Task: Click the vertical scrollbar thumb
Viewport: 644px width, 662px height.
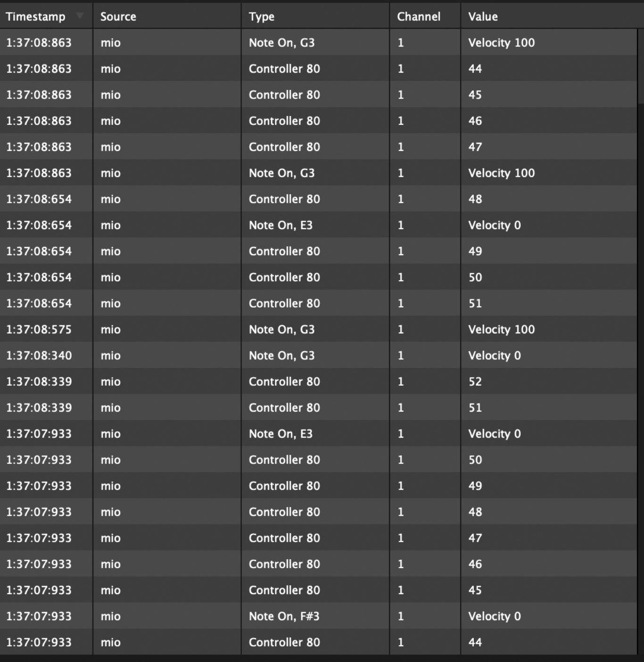Action: pos(641,66)
